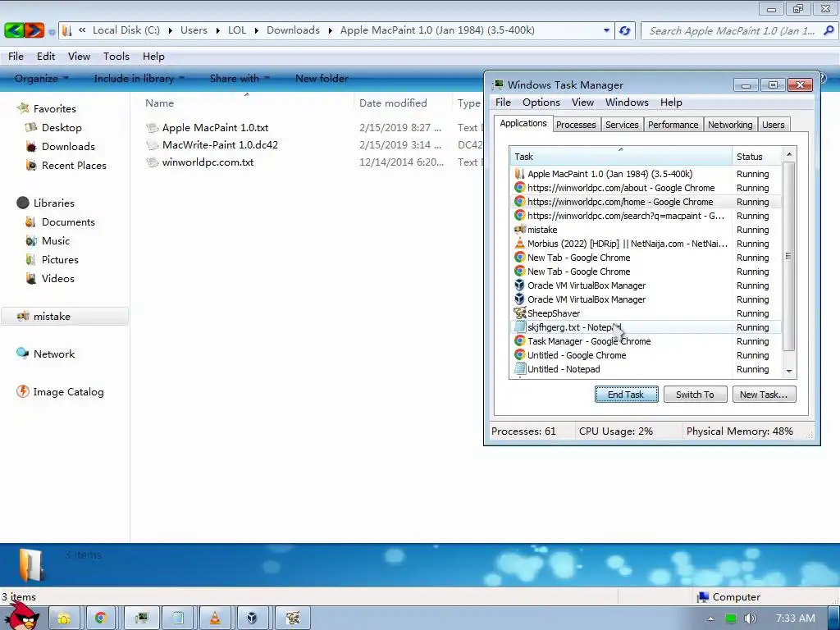Select file MacWrite-Paint 1.0.dc42

click(x=220, y=144)
